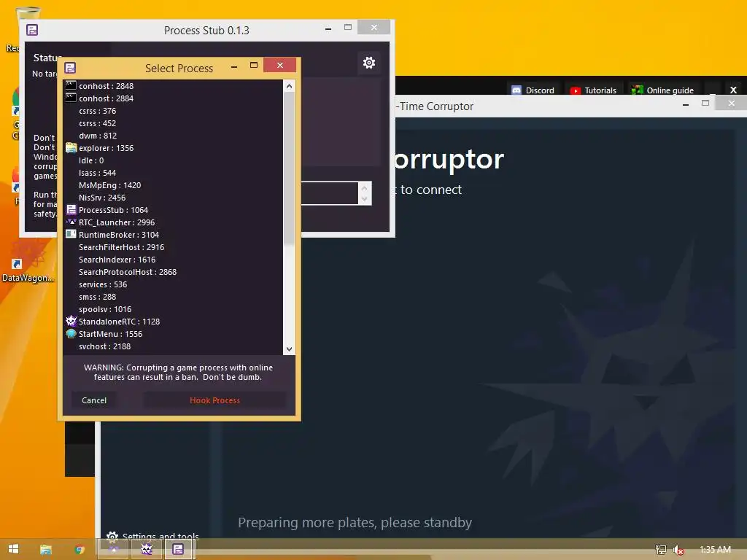Open File Explorer from taskbar
This screenshot has width=747, height=560.
pos(46,550)
